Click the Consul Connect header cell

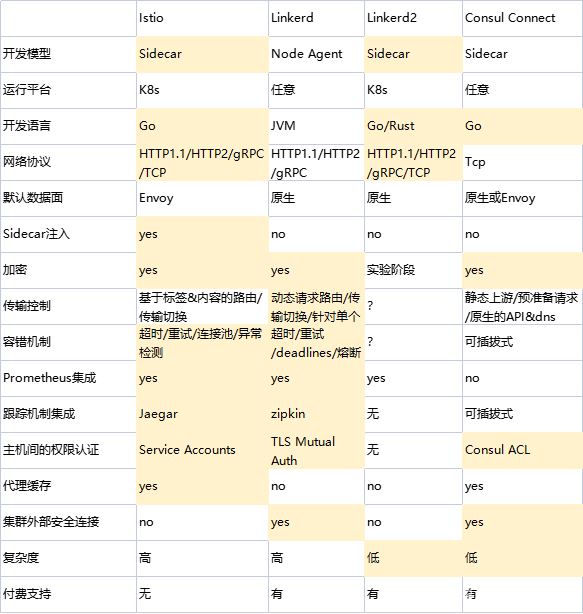coord(523,18)
